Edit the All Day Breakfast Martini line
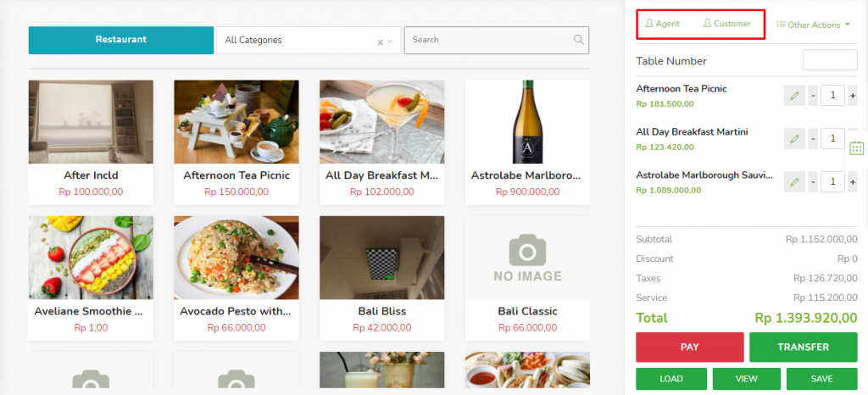Image resolution: width=868 pixels, height=395 pixels. 794,138
